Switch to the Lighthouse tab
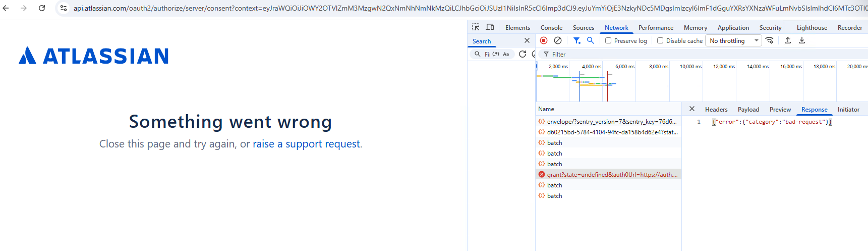Viewport: 868px width, 251px height. (812, 28)
